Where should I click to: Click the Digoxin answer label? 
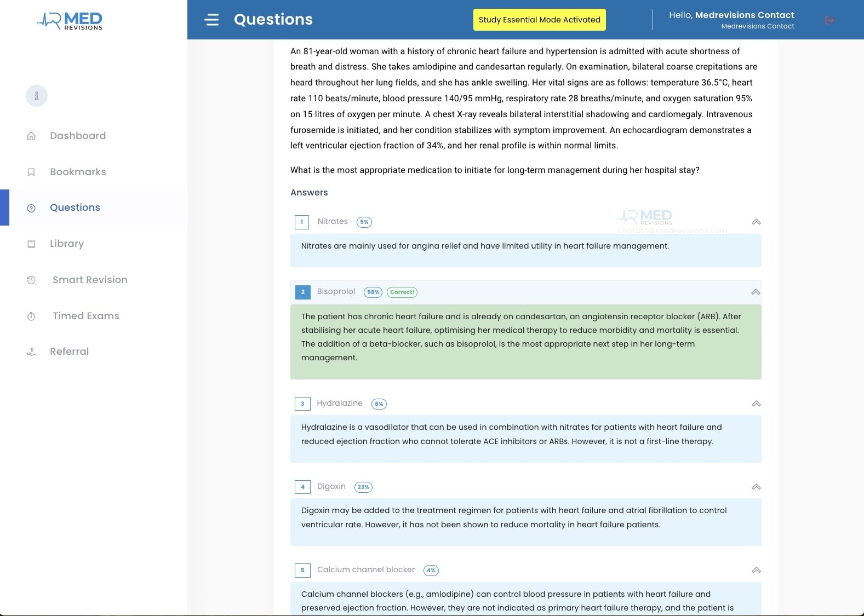click(331, 486)
